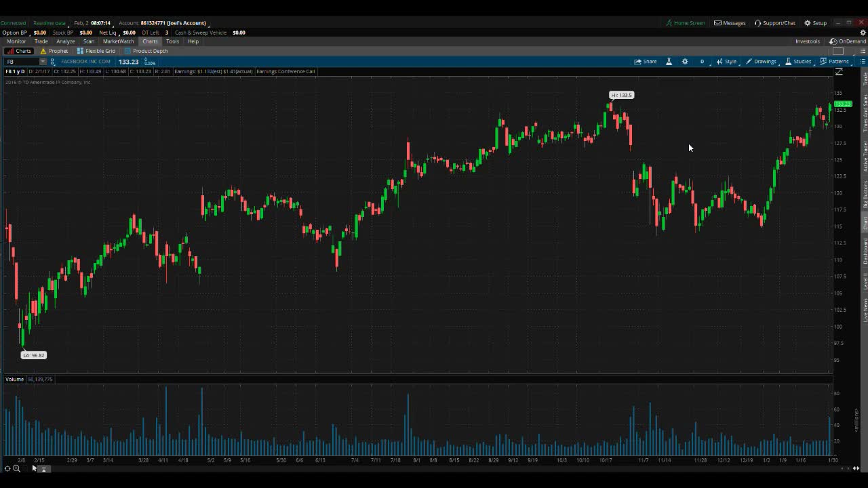Click the Realtime data status
The width and height of the screenshot is (868, 488).
coord(50,23)
